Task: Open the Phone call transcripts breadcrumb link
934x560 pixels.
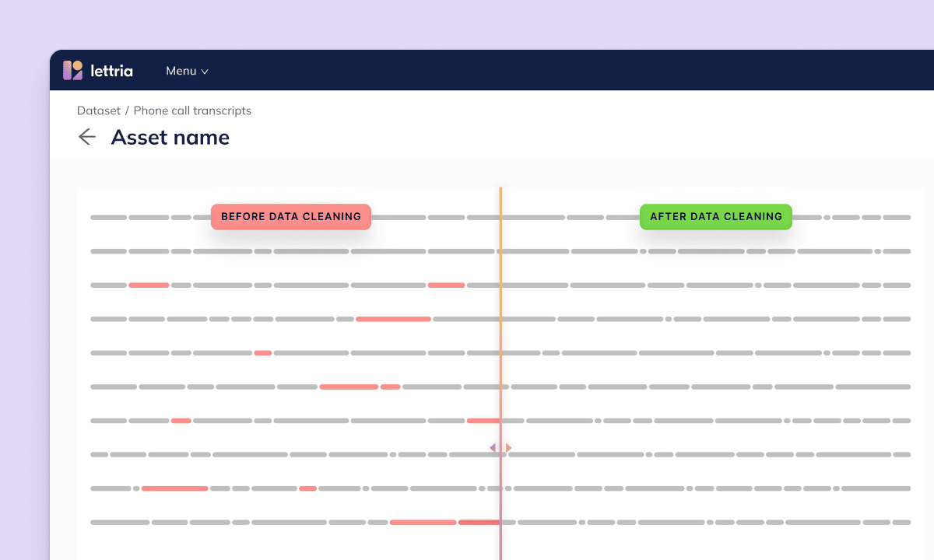Action: tap(191, 110)
